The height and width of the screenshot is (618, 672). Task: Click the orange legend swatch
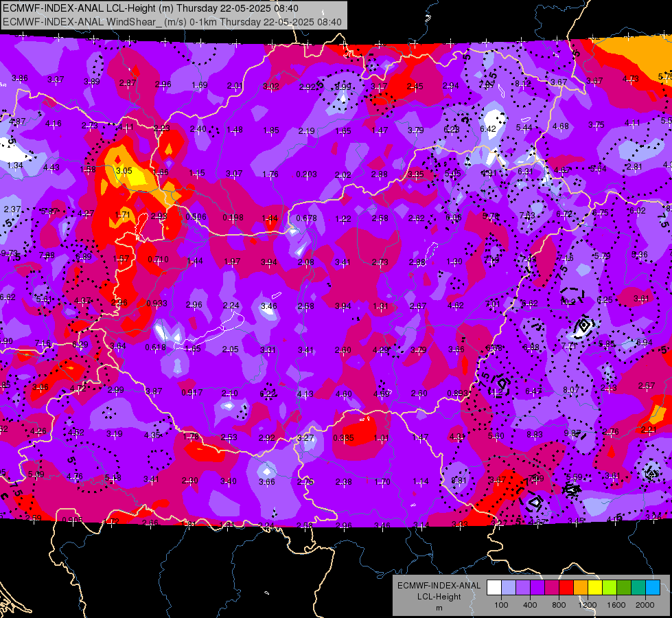coord(581,588)
